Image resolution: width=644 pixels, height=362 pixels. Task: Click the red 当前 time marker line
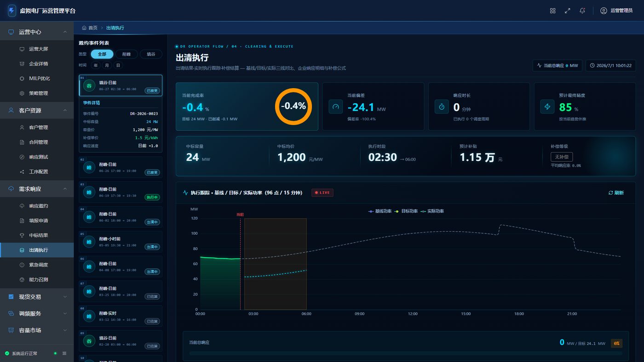pyautogui.click(x=240, y=264)
